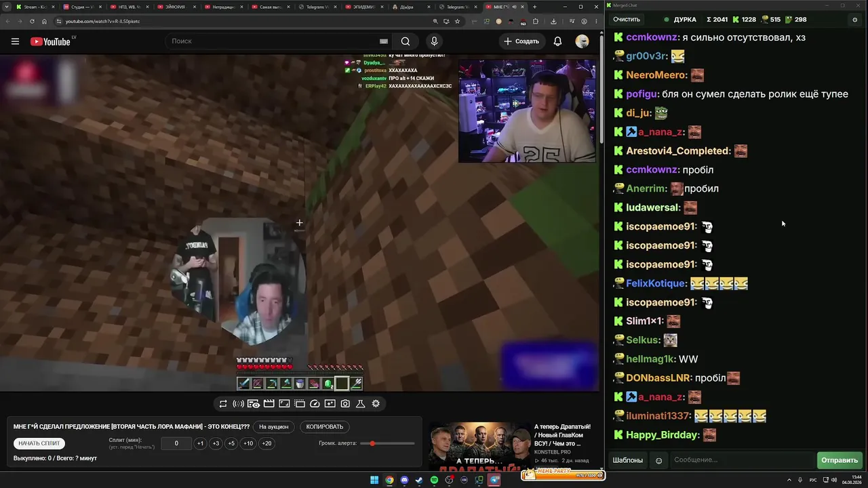Click the browser address bar URL
This screenshot has width=868, height=488.
tap(103, 21)
